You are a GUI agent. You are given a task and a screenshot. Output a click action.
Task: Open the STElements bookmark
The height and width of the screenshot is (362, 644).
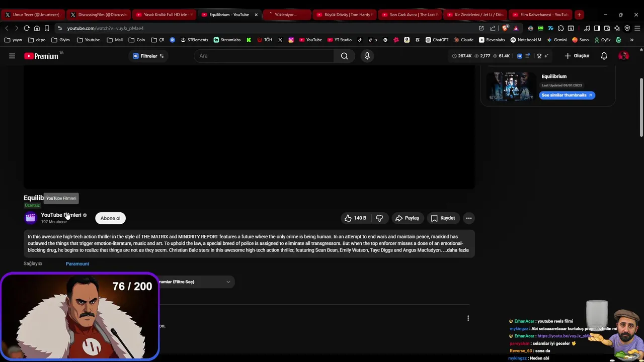tap(194, 40)
